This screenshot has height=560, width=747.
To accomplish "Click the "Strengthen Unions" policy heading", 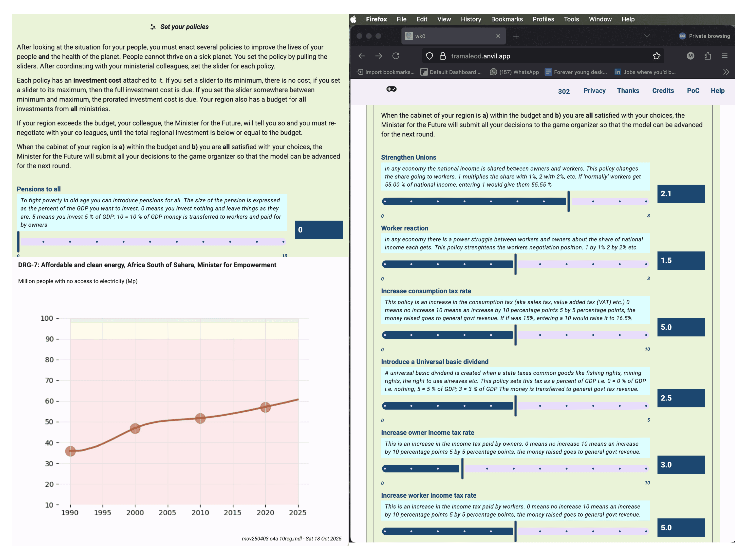I will click(x=408, y=157).
